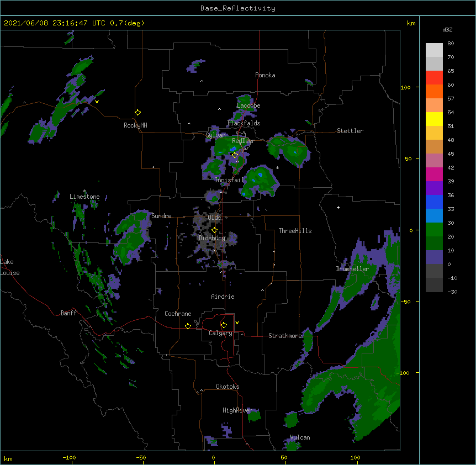The width and height of the screenshot is (476, 465).
Task: Select the yellow diamond marker below RedDeer
Action: point(235,155)
